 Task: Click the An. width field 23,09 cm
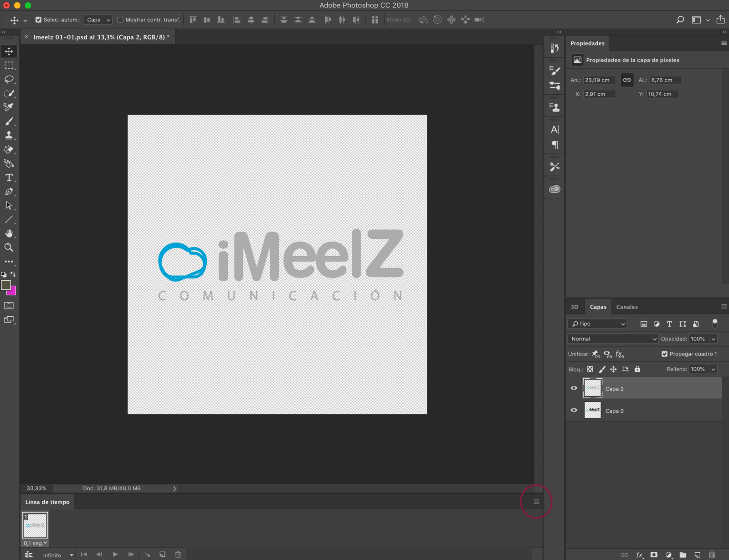pyautogui.click(x=600, y=80)
